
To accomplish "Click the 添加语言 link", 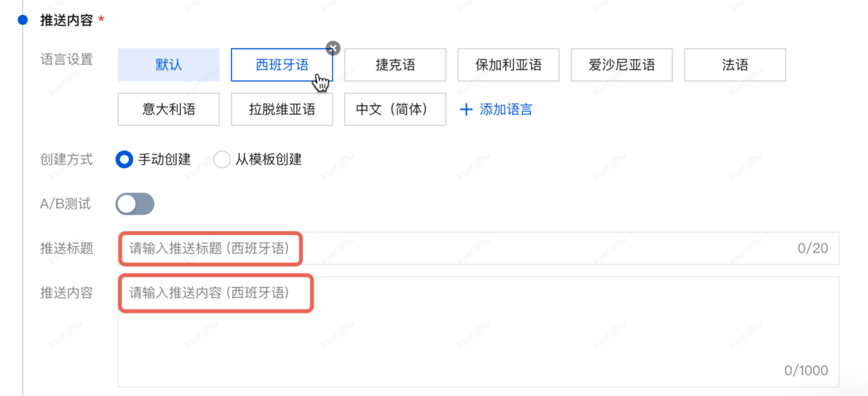I will point(505,110).
